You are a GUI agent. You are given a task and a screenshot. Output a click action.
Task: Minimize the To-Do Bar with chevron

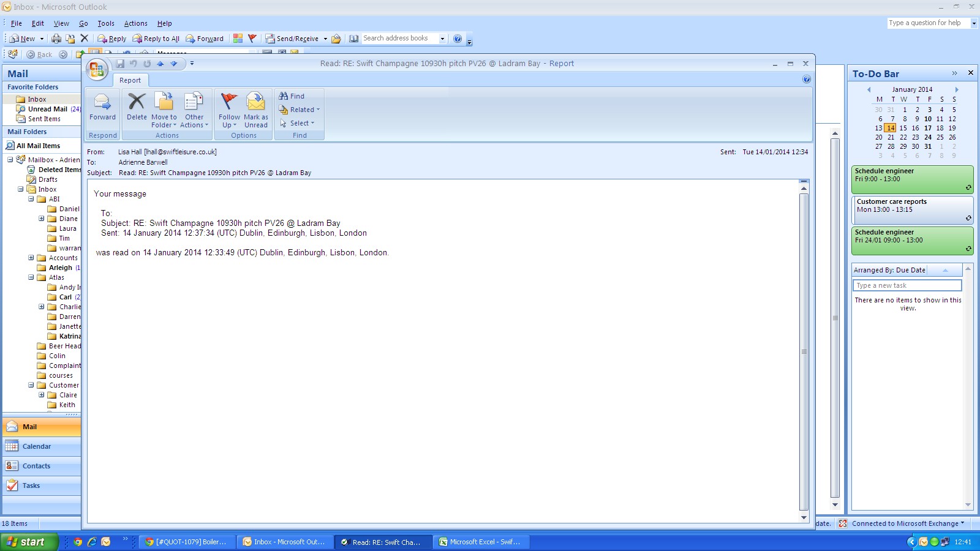pos(954,73)
